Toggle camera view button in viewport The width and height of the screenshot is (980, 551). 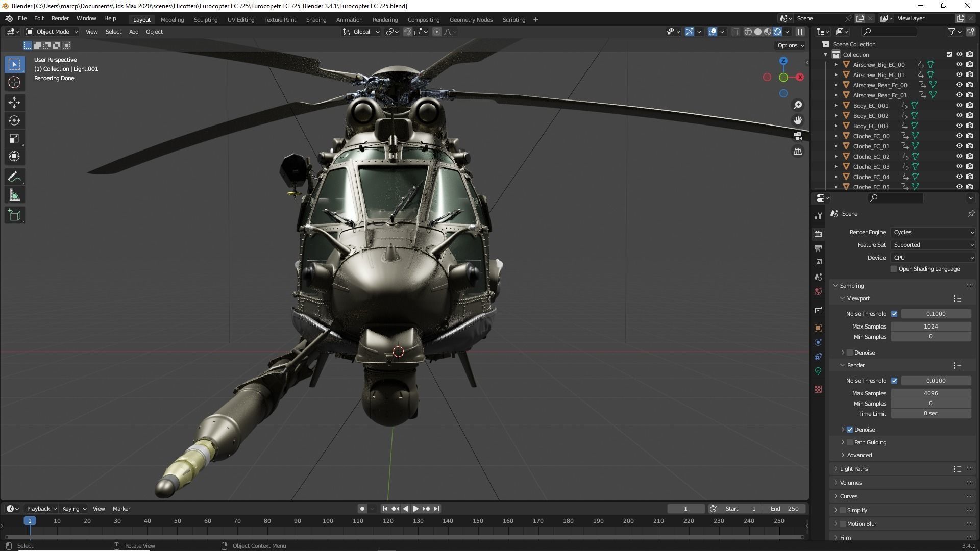797,136
